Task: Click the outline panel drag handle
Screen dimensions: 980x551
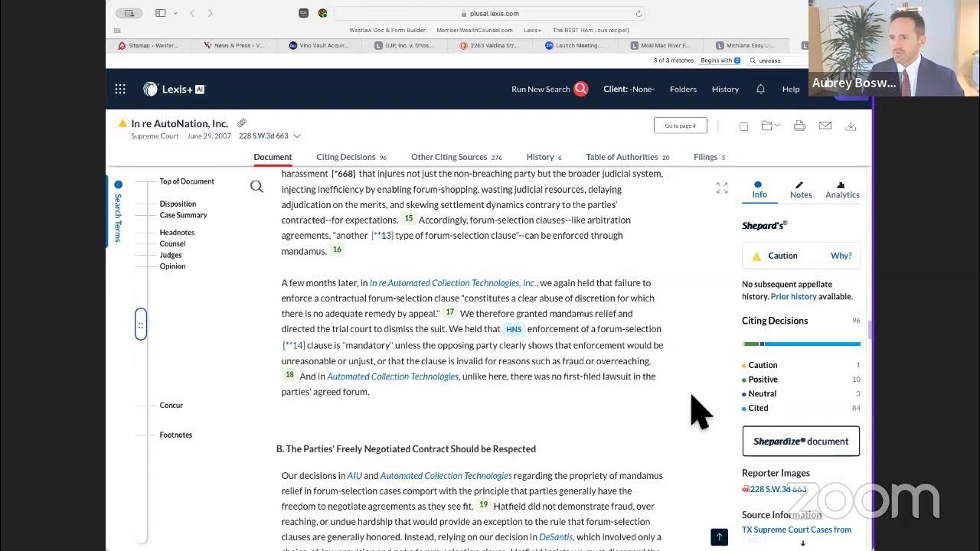Action: (140, 324)
